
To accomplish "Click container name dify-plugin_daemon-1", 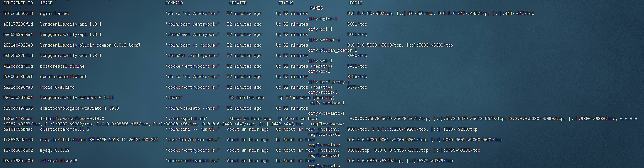I will [x=333, y=50].
